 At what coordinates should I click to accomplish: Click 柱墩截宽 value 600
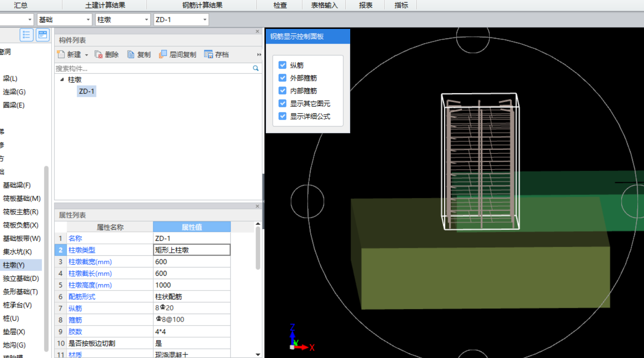point(192,262)
